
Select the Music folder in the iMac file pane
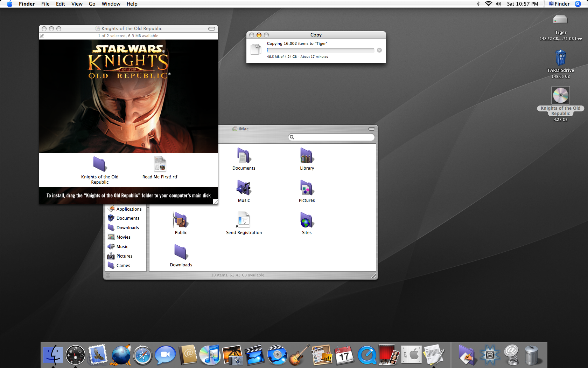coord(244,188)
